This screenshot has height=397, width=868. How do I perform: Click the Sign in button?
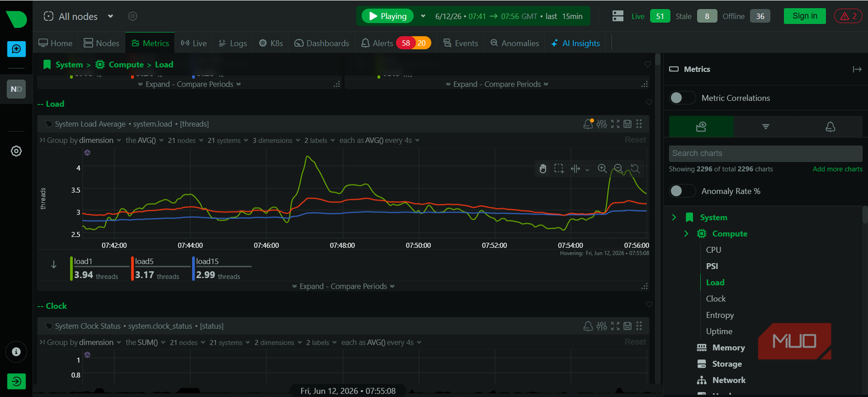[x=805, y=16]
